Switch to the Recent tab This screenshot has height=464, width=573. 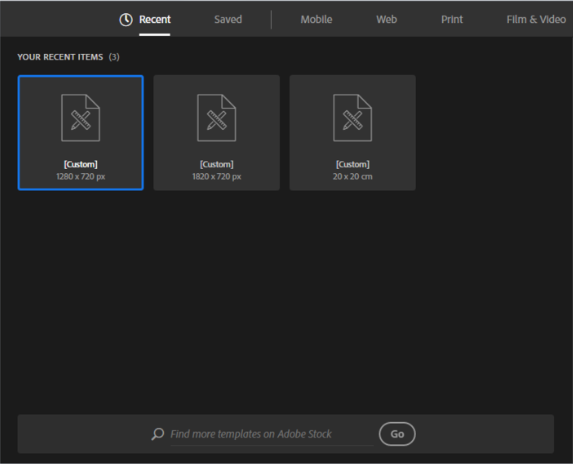[x=155, y=19]
